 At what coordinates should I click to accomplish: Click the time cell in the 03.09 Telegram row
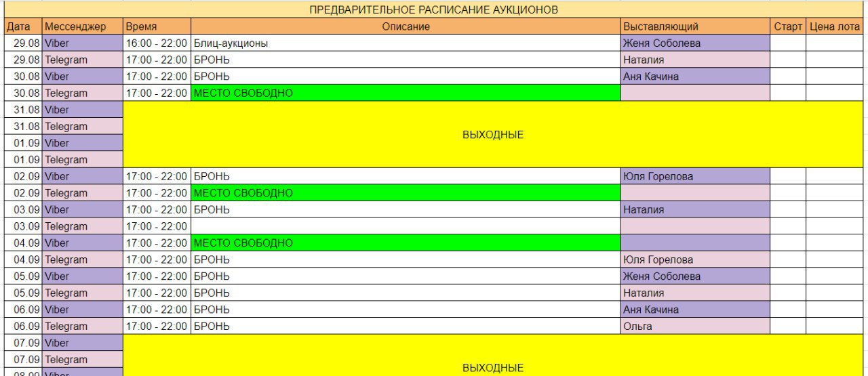[157, 226]
